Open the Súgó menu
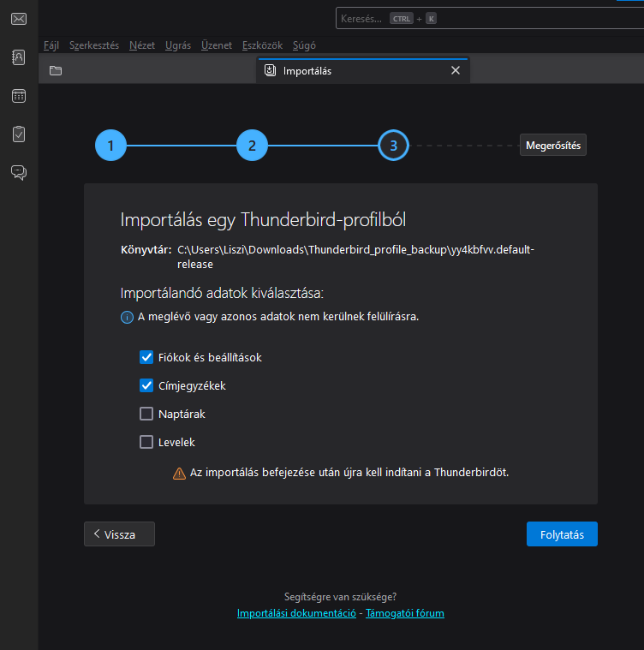This screenshot has width=644, height=650. tap(304, 45)
